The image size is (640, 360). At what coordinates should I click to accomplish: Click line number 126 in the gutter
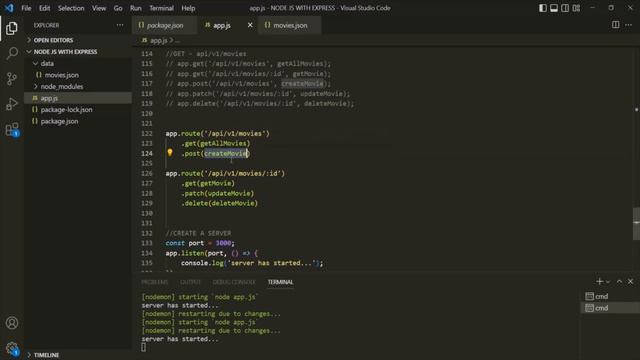click(x=147, y=173)
